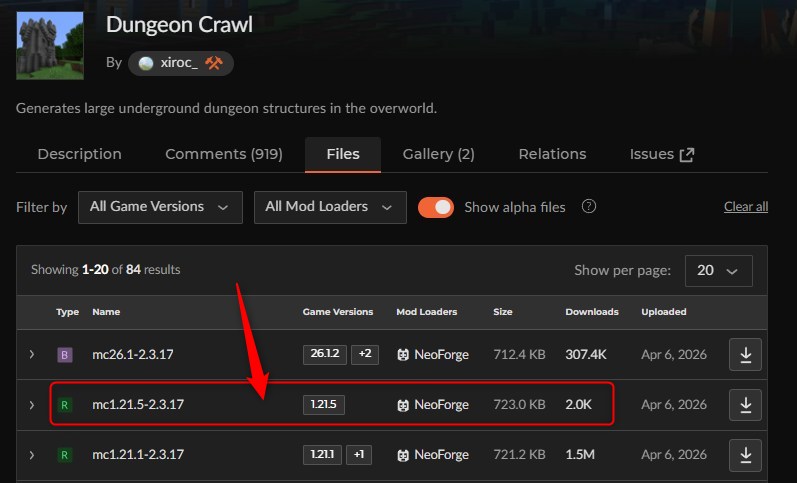Click the Size column header
Viewport: 797px width, 483px height.
click(503, 312)
